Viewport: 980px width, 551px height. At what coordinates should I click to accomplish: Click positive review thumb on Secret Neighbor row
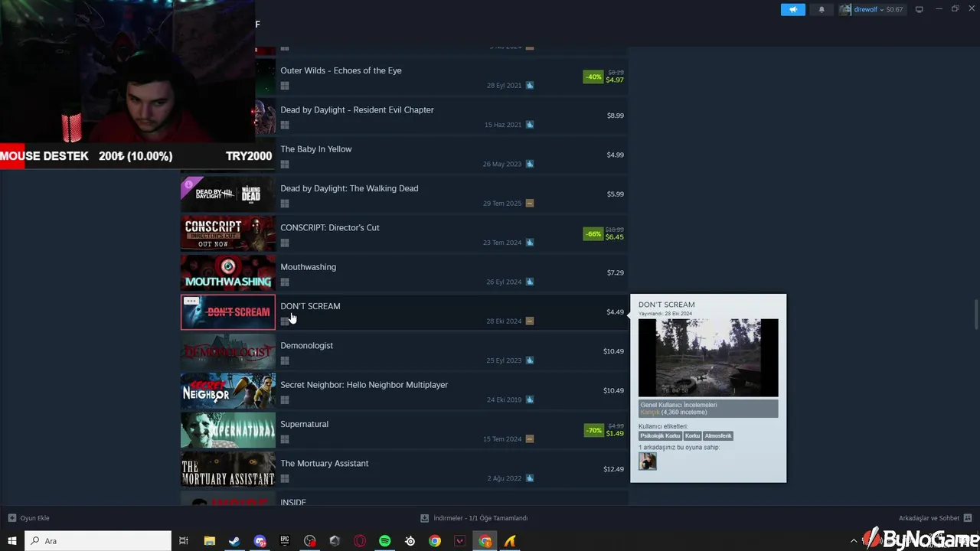pos(530,399)
